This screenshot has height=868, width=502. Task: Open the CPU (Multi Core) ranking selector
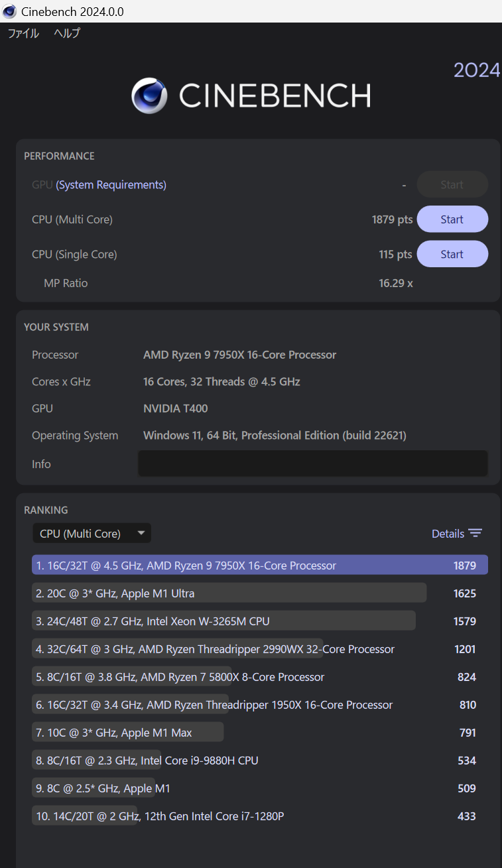pos(92,532)
